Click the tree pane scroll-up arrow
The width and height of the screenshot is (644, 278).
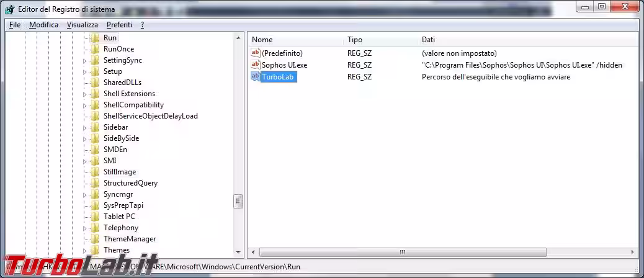238,38
